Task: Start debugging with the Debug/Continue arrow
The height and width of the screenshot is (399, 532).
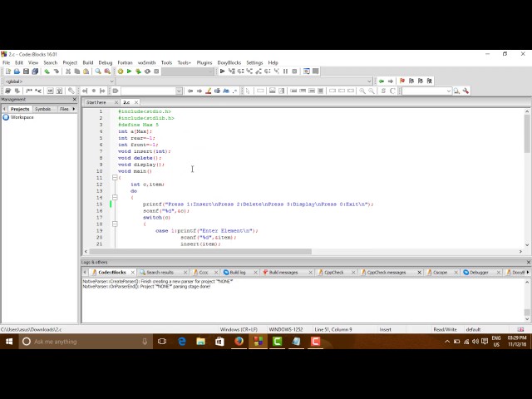Action: 222,71
